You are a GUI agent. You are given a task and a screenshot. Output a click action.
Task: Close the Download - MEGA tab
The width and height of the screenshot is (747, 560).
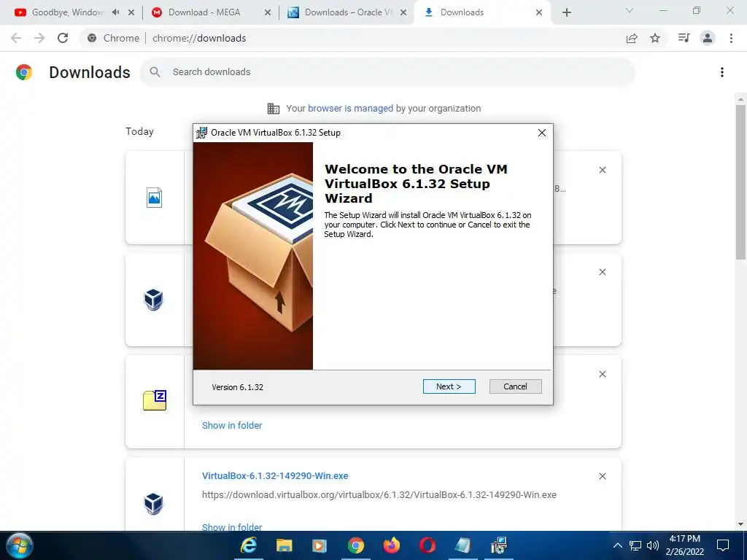(267, 13)
